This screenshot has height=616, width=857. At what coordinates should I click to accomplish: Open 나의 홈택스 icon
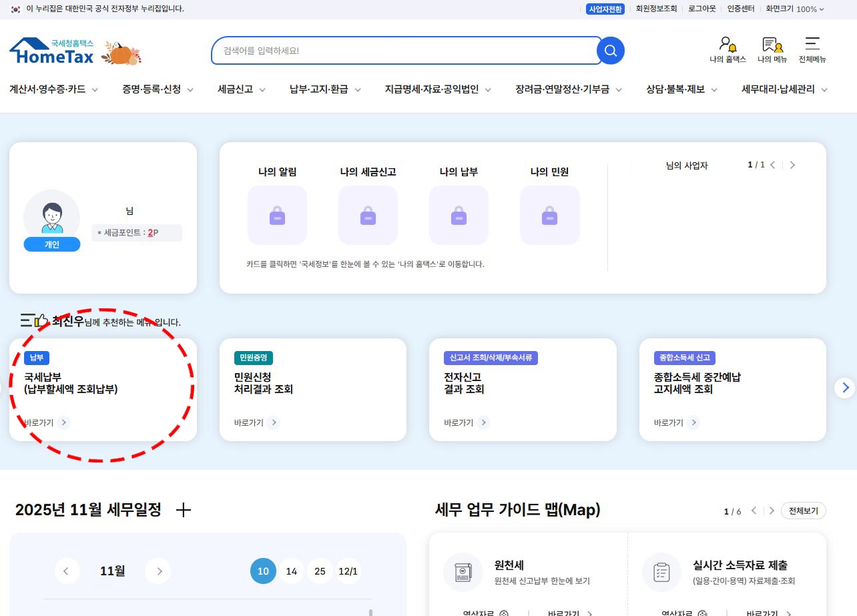(728, 50)
